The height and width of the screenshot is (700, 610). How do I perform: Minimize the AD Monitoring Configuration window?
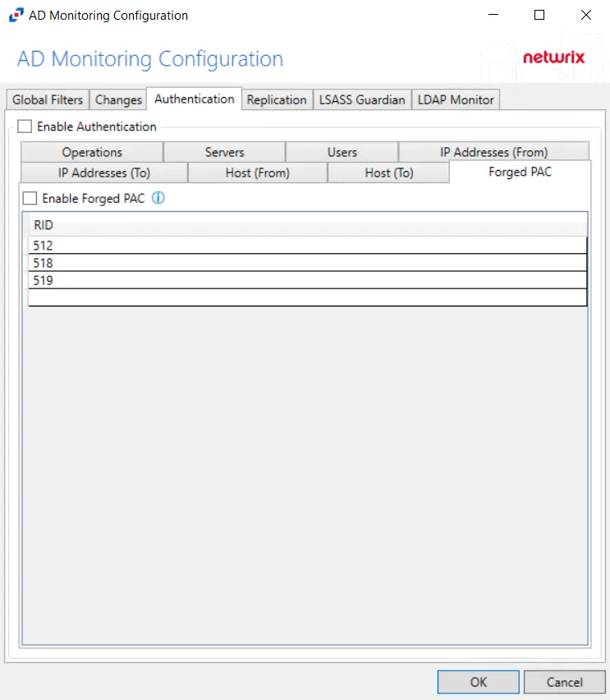tap(493, 15)
